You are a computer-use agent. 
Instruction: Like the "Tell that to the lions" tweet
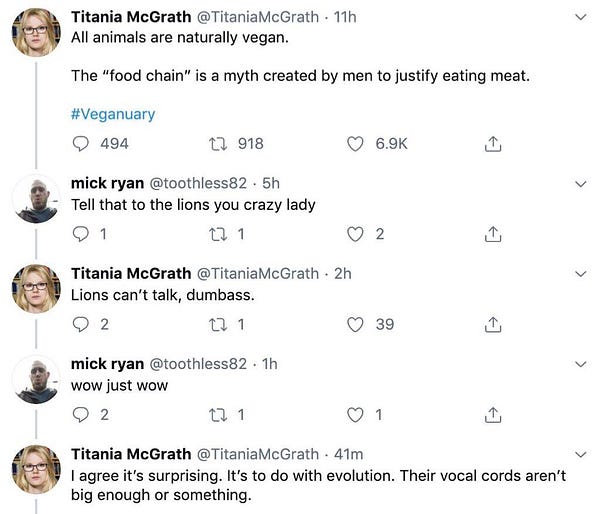point(355,234)
